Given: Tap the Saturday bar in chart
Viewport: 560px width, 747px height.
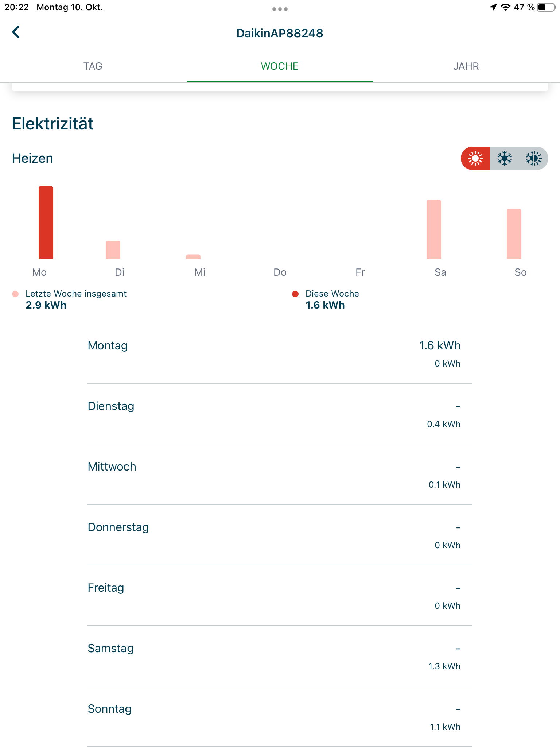Looking at the screenshot, I should coord(434,229).
